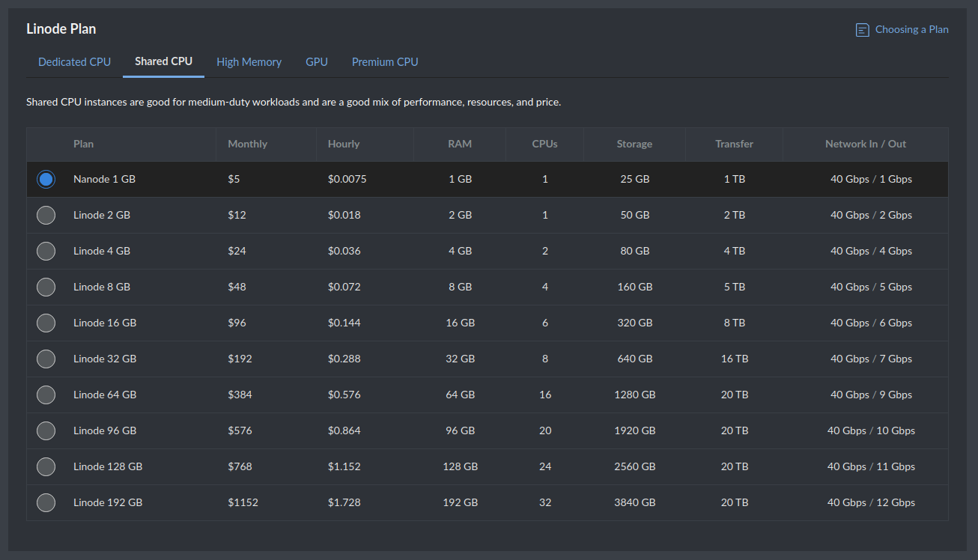The height and width of the screenshot is (560, 978).
Task: Click the Plan column header
Action: [x=83, y=144]
